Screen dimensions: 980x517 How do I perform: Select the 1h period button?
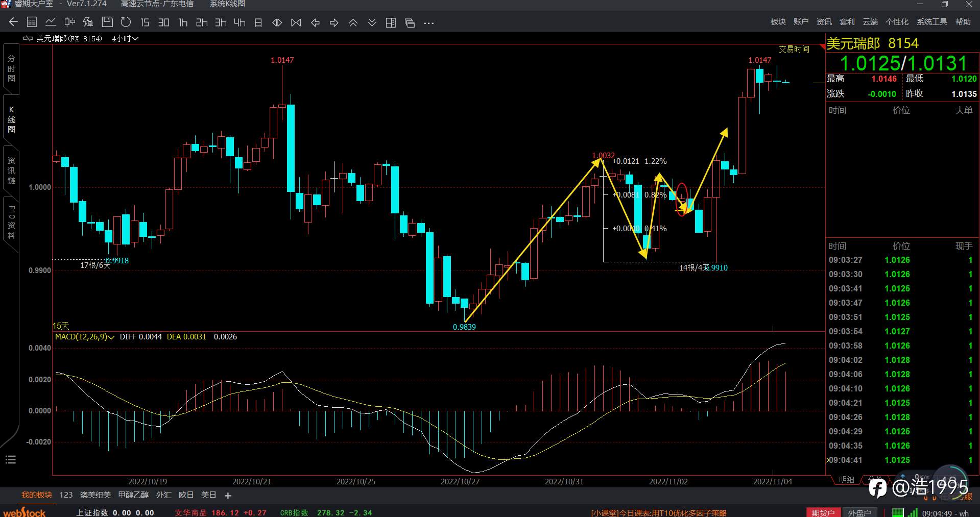click(x=183, y=22)
